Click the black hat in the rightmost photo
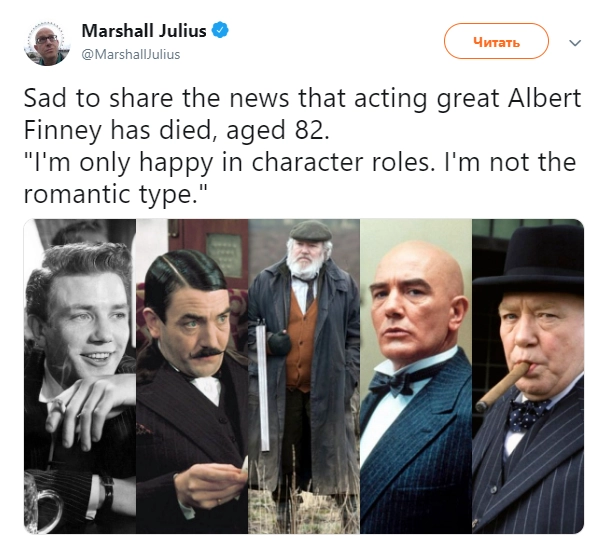 tap(529, 261)
